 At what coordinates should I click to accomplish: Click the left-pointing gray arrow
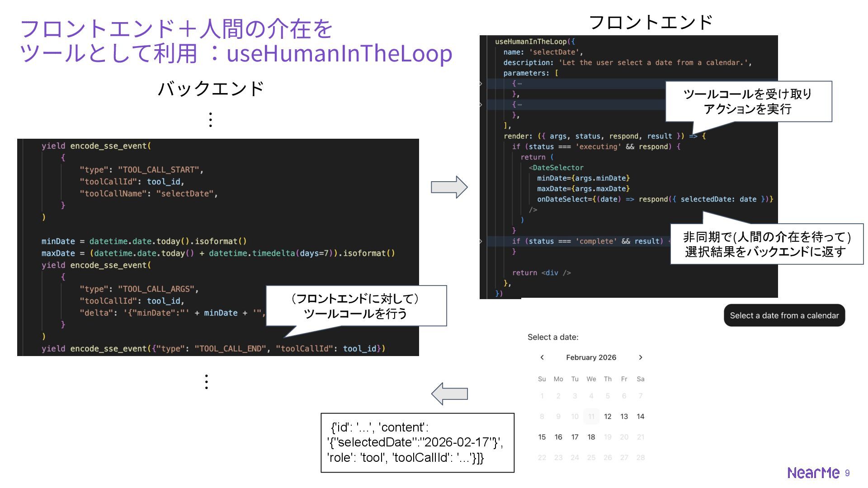tap(449, 394)
